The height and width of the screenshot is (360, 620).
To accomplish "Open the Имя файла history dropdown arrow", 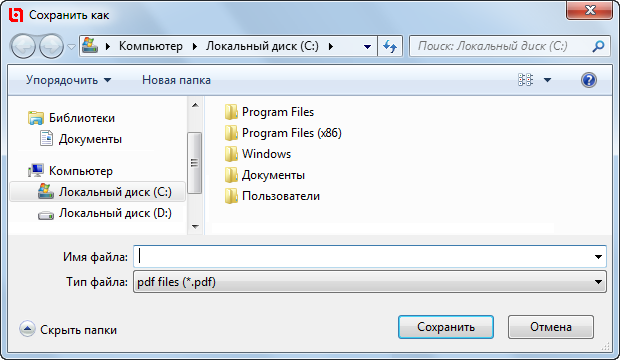I will click(x=598, y=257).
